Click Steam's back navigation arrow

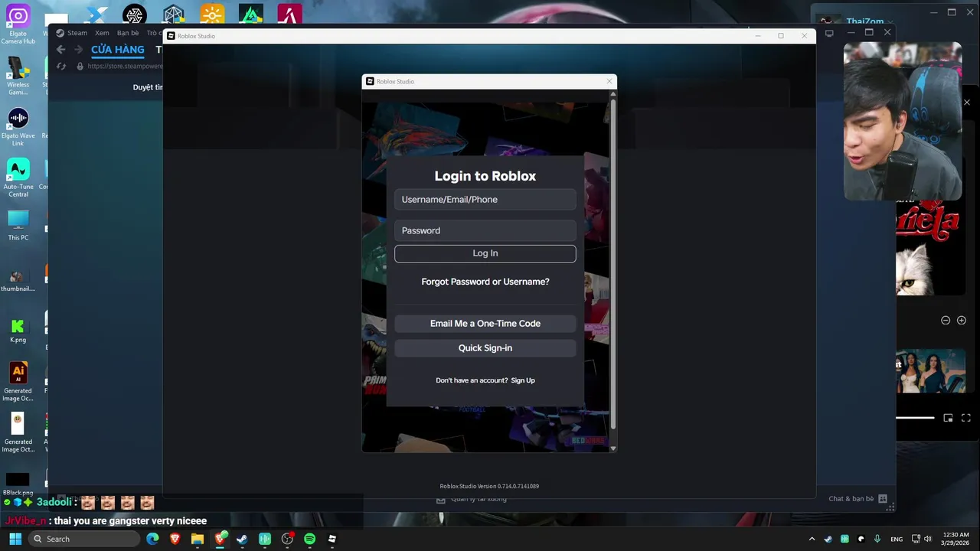coord(61,50)
